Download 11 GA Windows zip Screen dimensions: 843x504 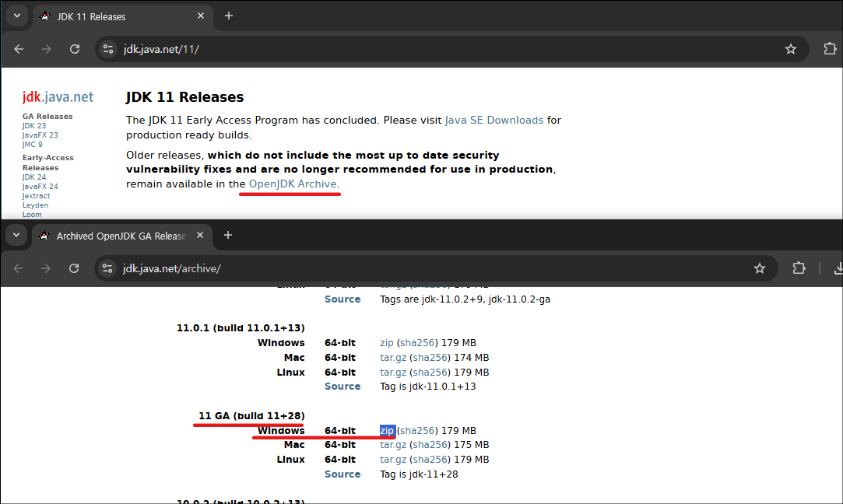coord(387,430)
